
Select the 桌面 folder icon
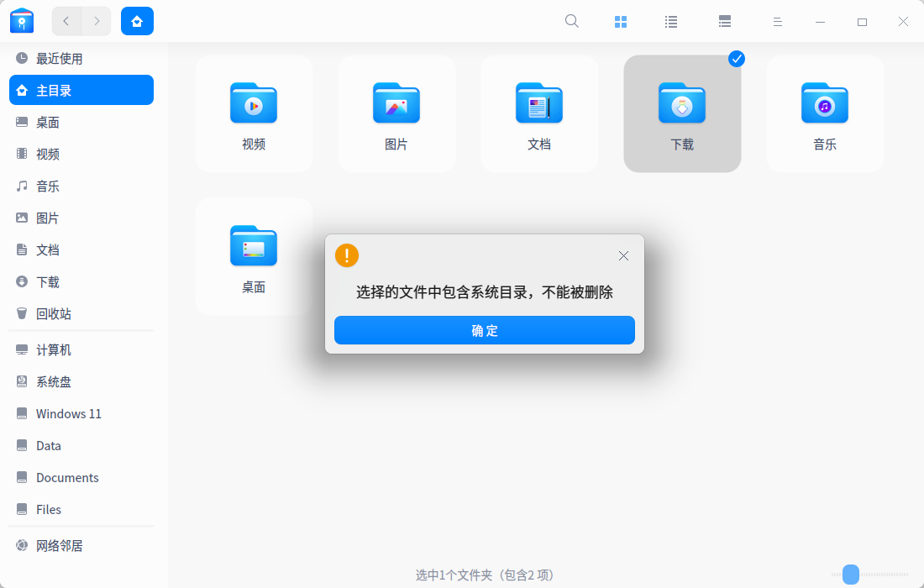point(254,245)
